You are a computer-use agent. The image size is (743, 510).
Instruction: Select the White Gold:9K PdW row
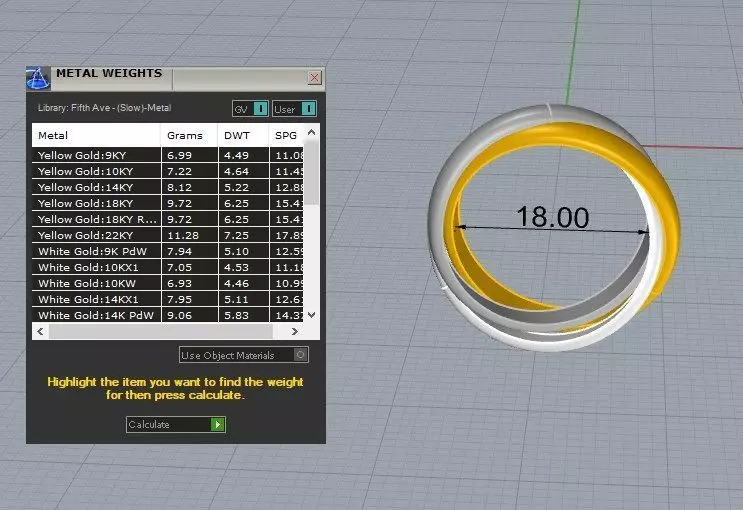[168, 251]
